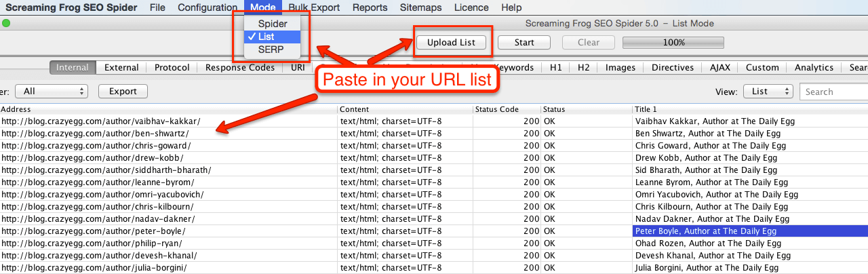
Task: Switch to the Analytics tab
Action: 814,67
